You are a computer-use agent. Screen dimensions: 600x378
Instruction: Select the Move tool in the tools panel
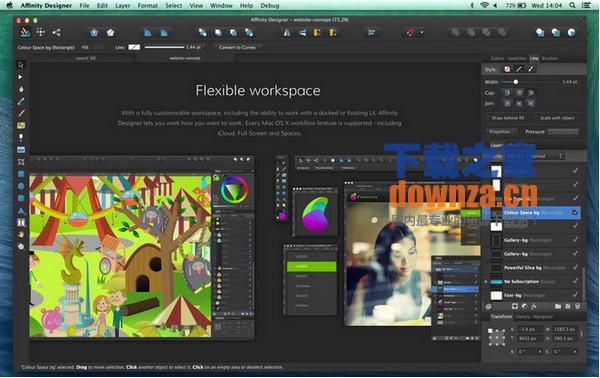pos(21,65)
